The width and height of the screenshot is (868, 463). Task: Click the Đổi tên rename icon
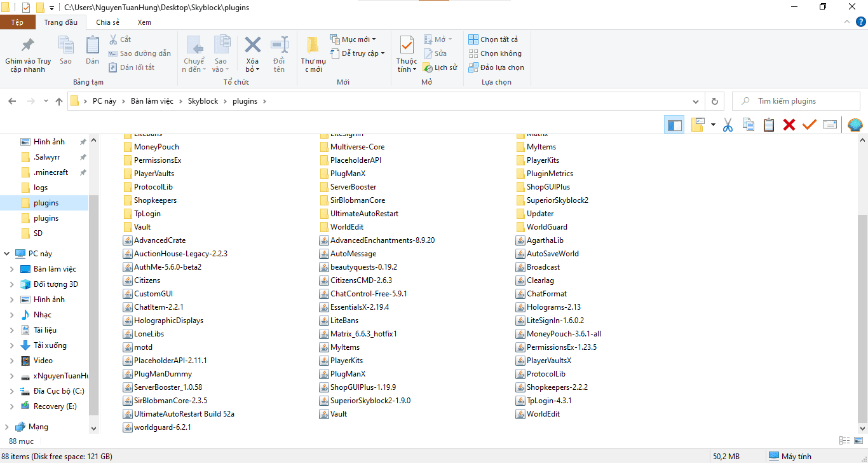[x=279, y=45]
